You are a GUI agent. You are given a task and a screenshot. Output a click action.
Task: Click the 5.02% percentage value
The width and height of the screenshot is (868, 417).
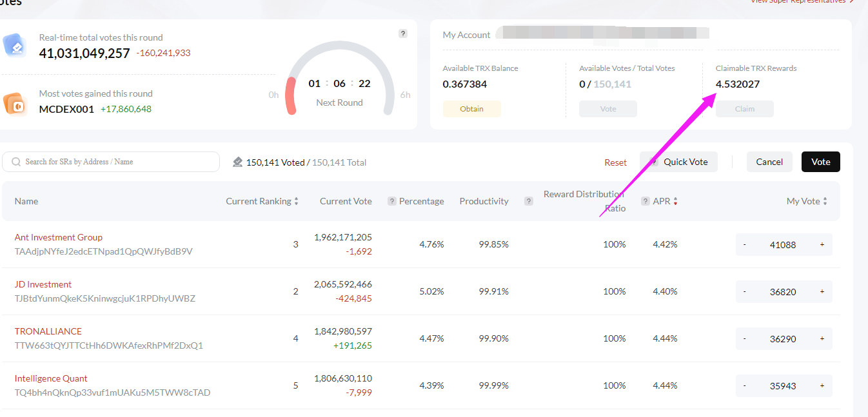click(x=432, y=291)
